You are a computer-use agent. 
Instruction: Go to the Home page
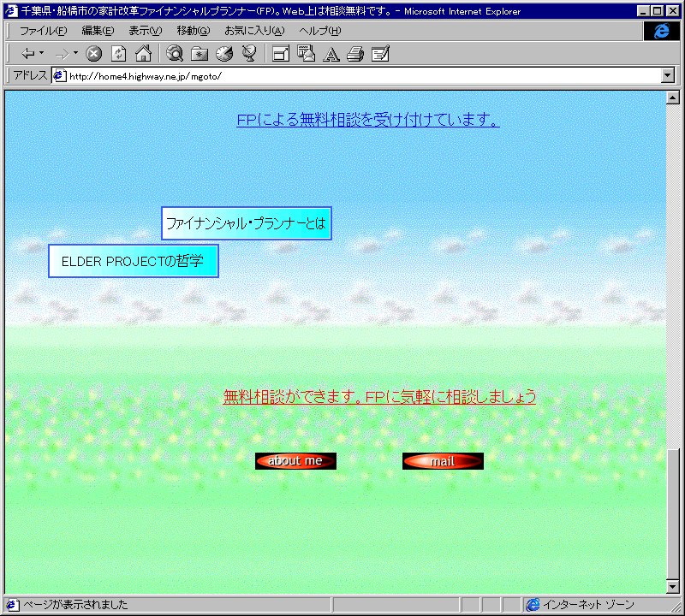click(143, 54)
